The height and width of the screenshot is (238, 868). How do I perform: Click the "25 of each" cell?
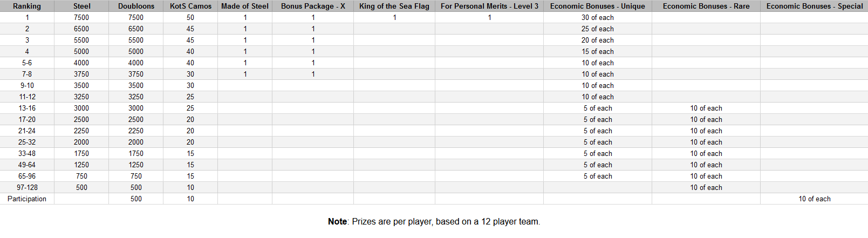[x=597, y=29]
